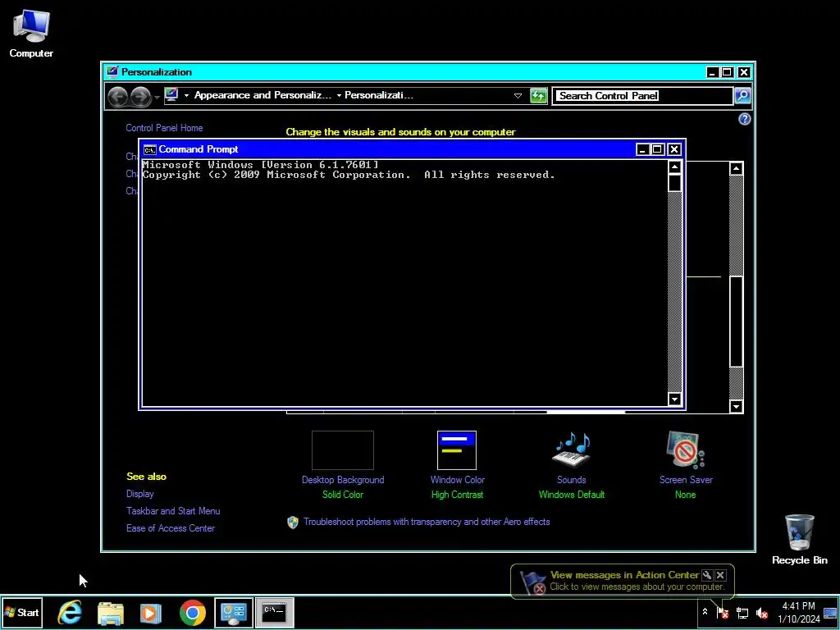This screenshot has height=630, width=840.
Task: Open Sounds Windows Default option
Action: coord(572,465)
